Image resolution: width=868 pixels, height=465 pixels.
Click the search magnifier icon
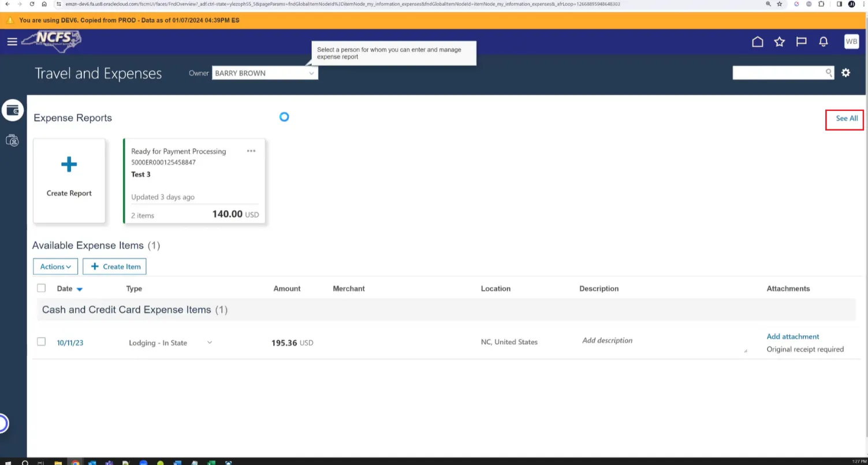(829, 73)
